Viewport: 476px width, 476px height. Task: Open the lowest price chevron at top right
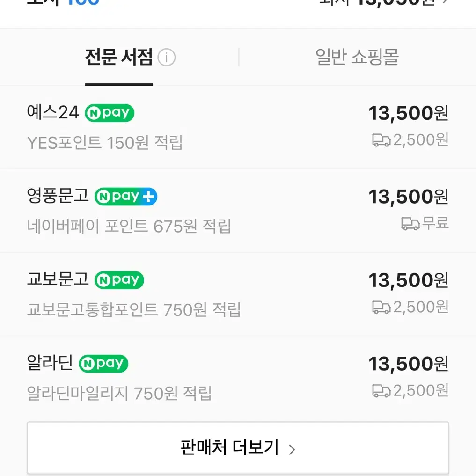tap(445, 1)
